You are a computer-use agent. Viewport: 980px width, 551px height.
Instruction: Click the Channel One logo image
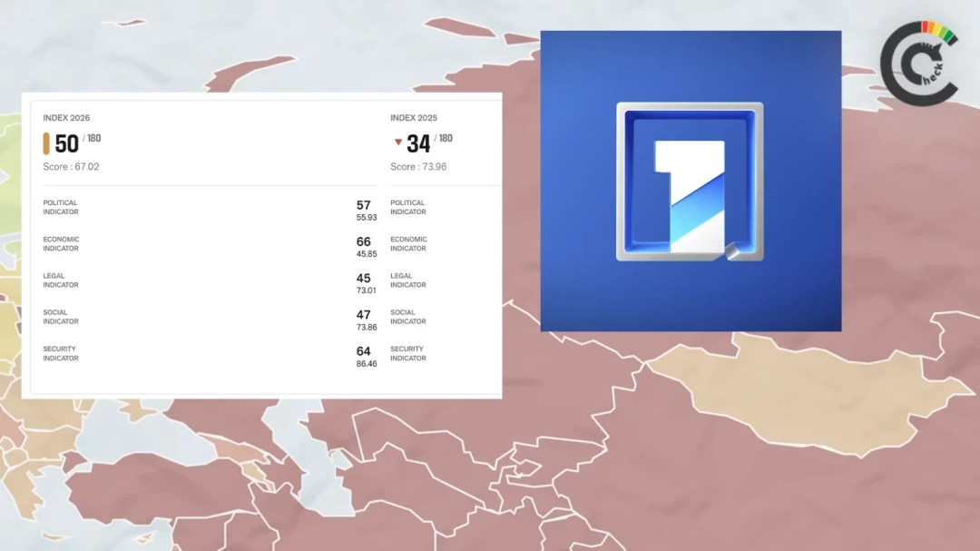691,181
